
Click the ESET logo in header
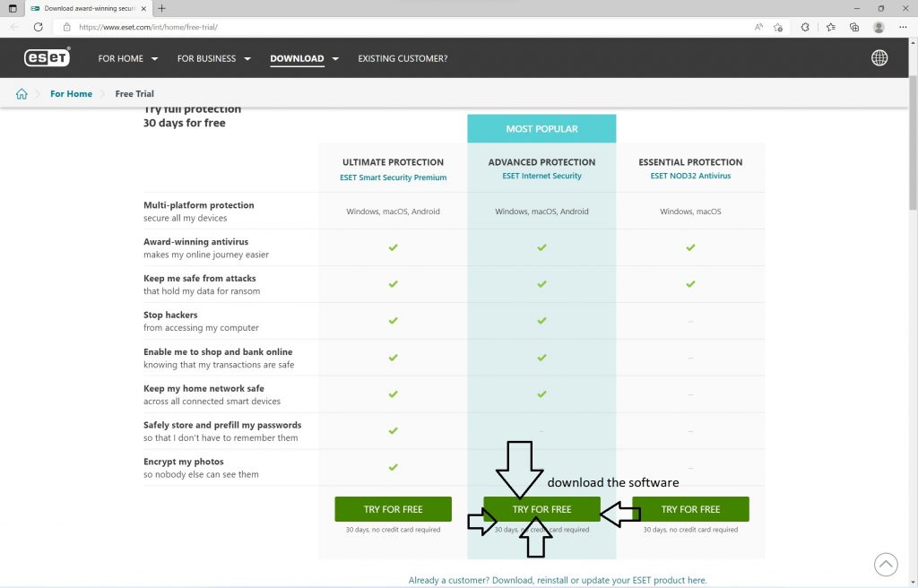pyautogui.click(x=48, y=58)
